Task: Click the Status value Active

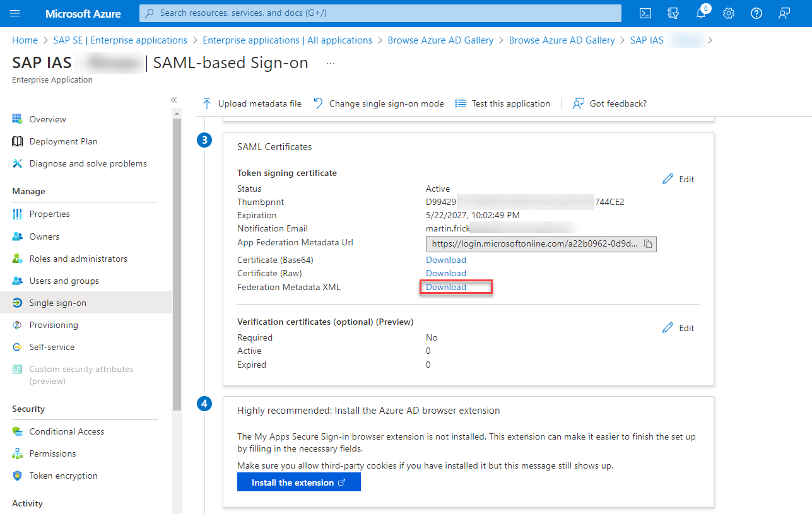Action: tap(438, 189)
